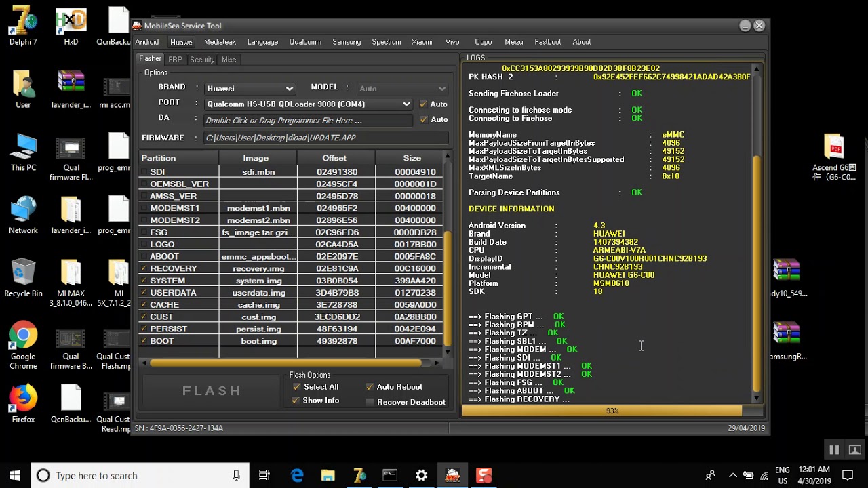The height and width of the screenshot is (488, 868).
Task: Click Windows Start button
Action: tap(15, 476)
